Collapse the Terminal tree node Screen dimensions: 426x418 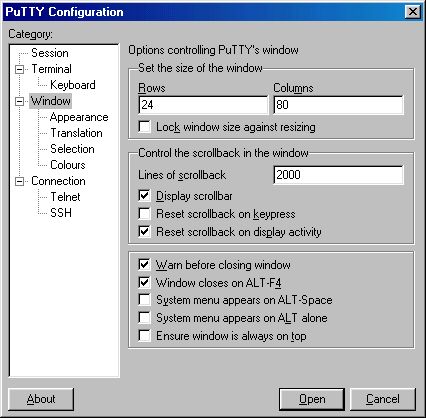(20, 69)
